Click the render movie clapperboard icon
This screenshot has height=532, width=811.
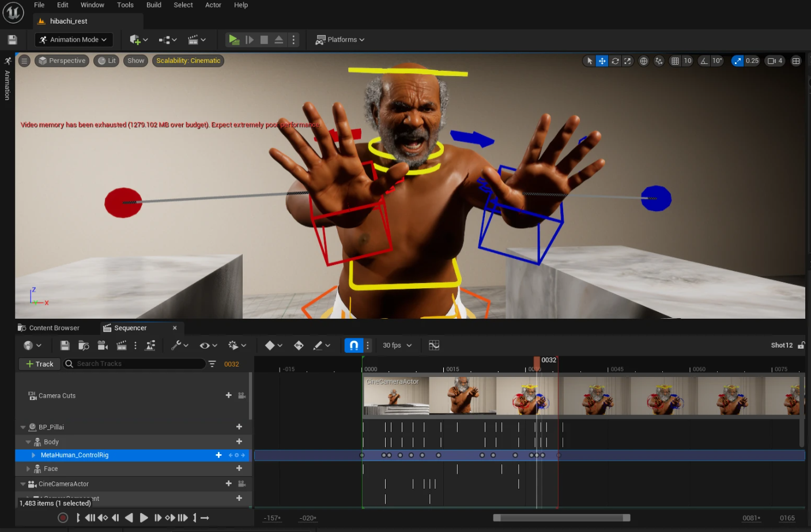122,345
